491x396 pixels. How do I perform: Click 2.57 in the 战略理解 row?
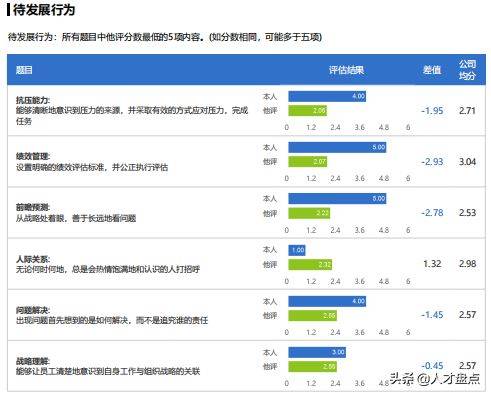(467, 366)
